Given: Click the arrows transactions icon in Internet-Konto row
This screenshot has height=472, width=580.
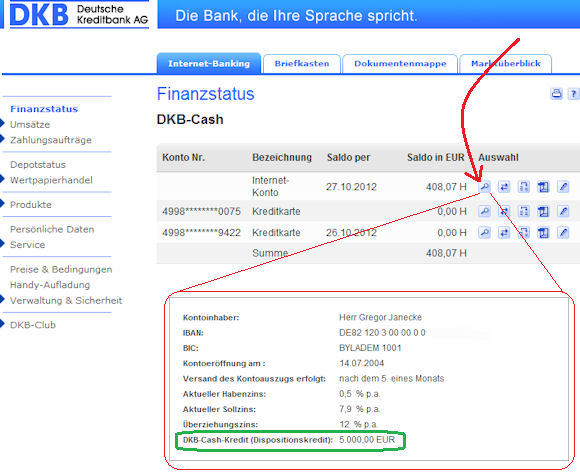Looking at the screenshot, I should click(x=504, y=187).
